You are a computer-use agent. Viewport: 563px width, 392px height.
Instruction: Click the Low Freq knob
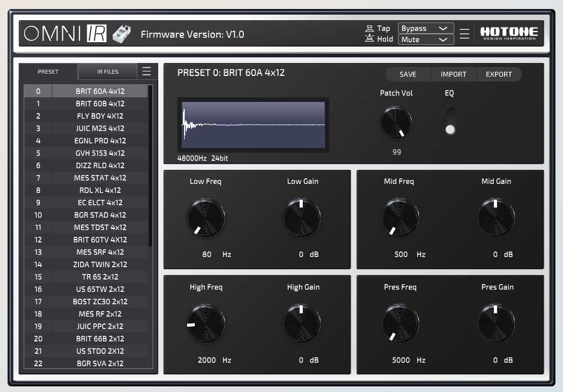click(205, 217)
